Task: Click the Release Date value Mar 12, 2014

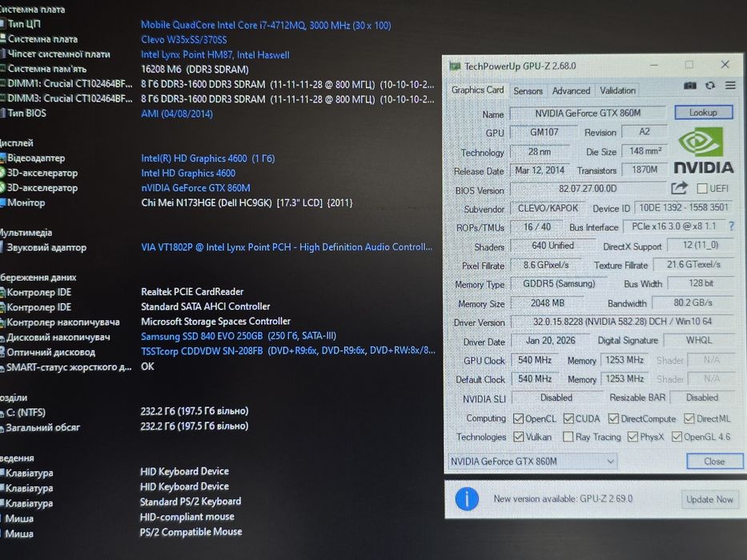Action: (x=540, y=170)
